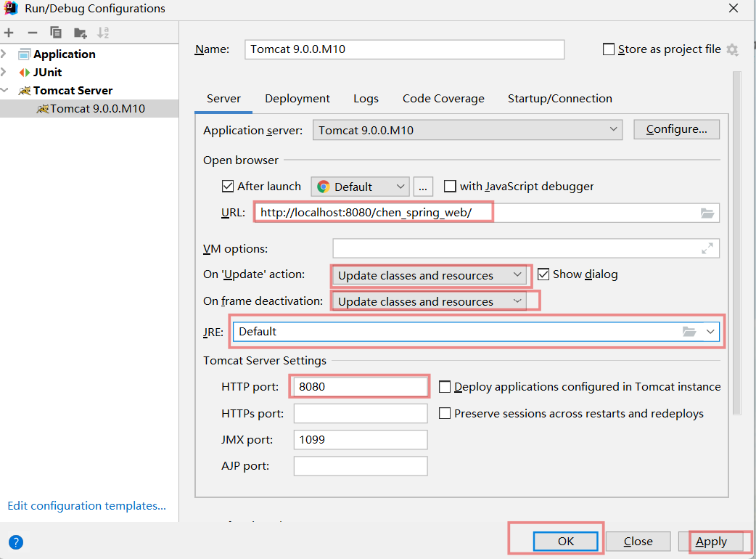Enable with JavaScript debugger checkbox

pyautogui.click(x=450, y=186)
